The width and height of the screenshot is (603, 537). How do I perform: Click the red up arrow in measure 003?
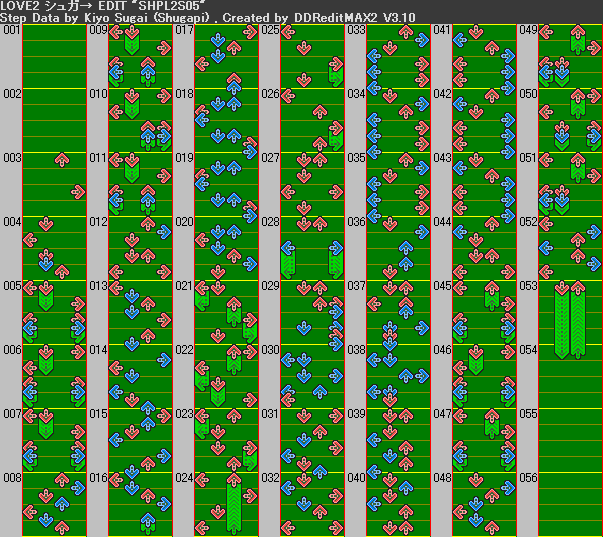coord(62,159)
